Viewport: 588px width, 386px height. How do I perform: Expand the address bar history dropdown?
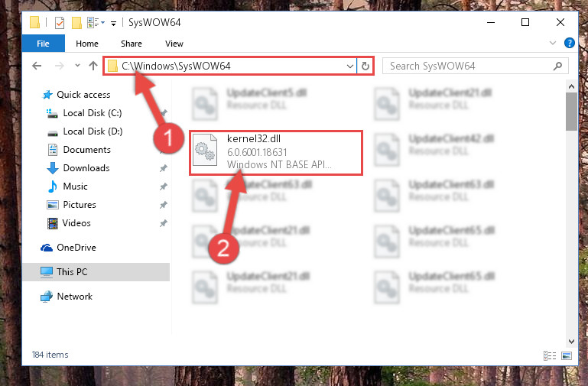[x=350, y=66]
